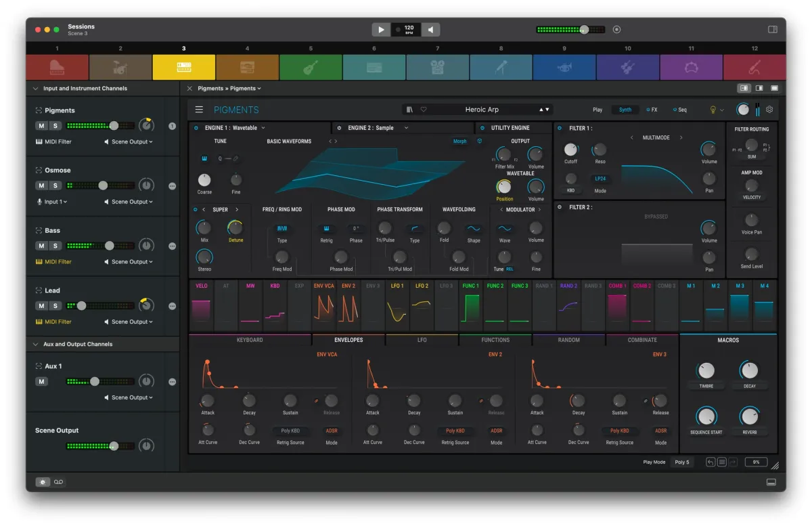This screenshot has width=812, height=526.
Task: Select the red electric guitar scene tile
Action: pyautogui.click(x=754, y=67)
